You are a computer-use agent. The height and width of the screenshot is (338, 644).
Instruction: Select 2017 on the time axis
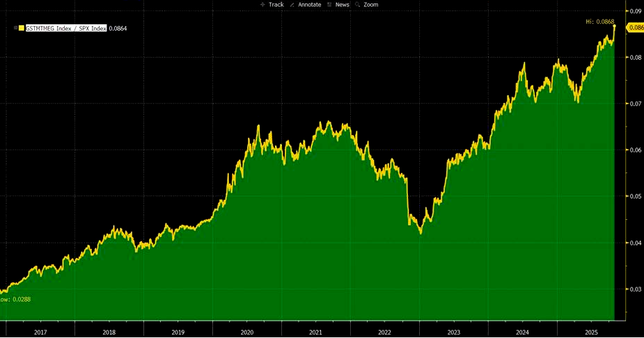coord(40,332)
